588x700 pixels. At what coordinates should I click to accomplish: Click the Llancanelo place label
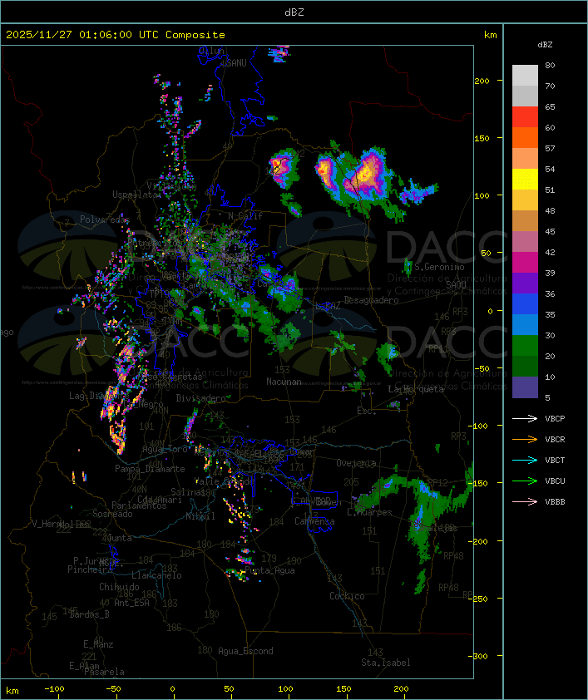[156, 575]
